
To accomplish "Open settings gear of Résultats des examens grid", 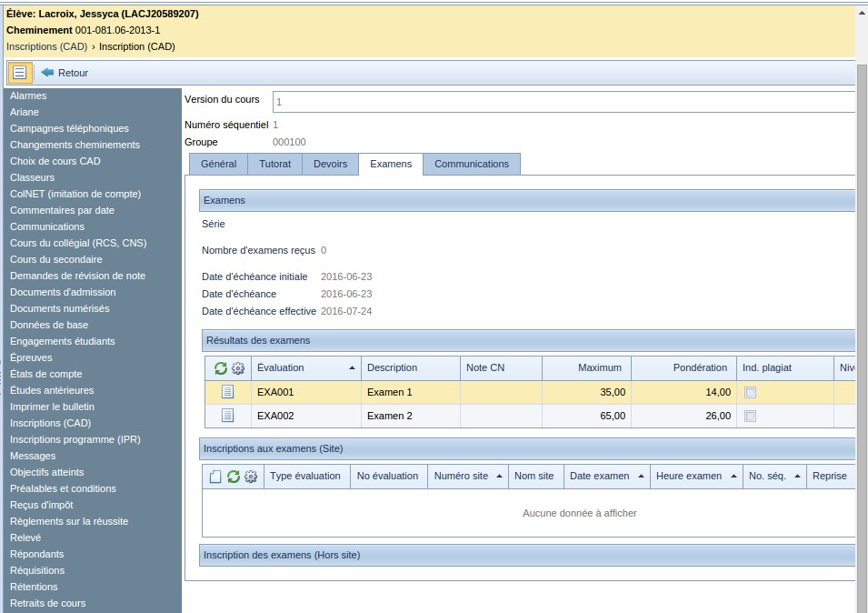I will pyautogui.click(x=238, y=368).
